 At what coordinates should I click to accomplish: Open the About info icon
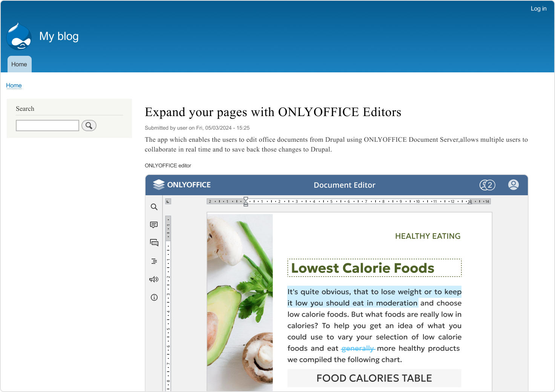tap(154, 297)
